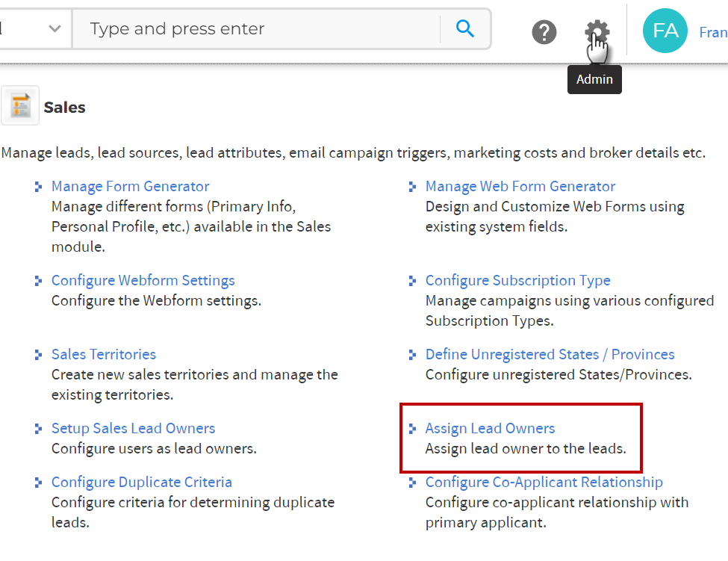Click the magnifying glass search icon

(x=465, y=29)
